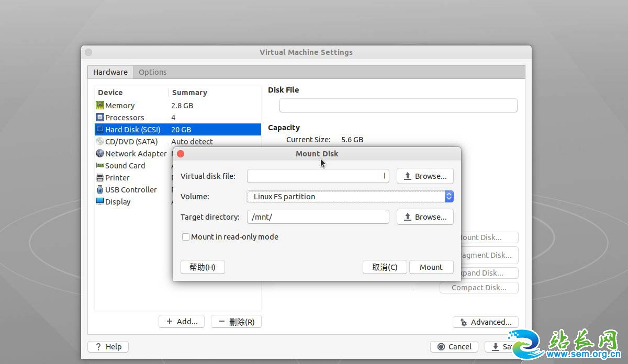Click the Memory device icon
This screenshot has height=364, width=628.
[100, 106]
